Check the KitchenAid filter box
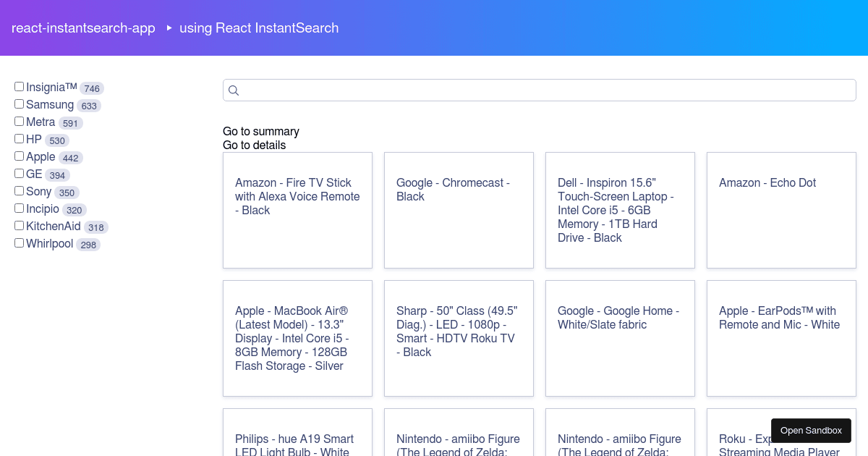868x456 pixels. [x=20, y=226]
